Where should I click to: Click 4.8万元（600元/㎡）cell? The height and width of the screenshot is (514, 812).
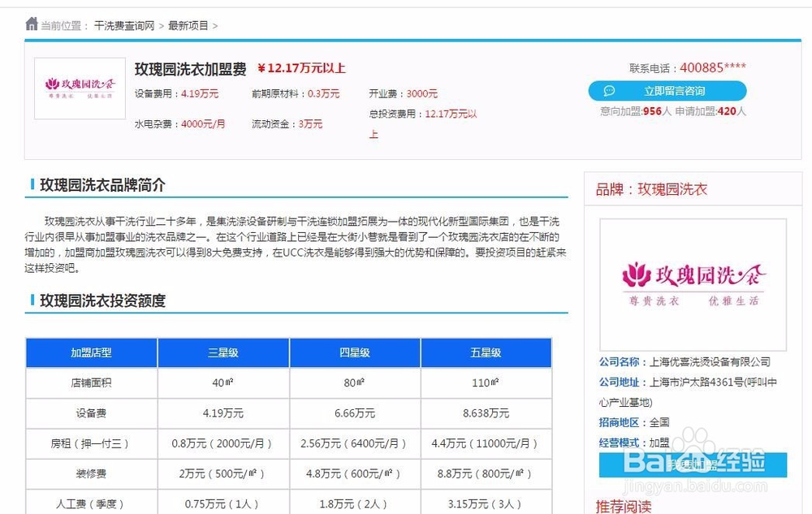(354, 473)
